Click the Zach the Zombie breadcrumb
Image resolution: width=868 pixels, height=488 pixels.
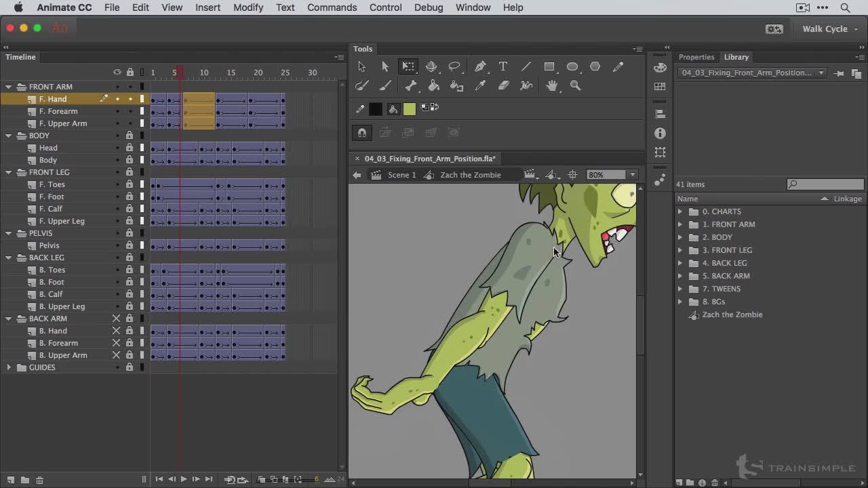pos(471,175)
